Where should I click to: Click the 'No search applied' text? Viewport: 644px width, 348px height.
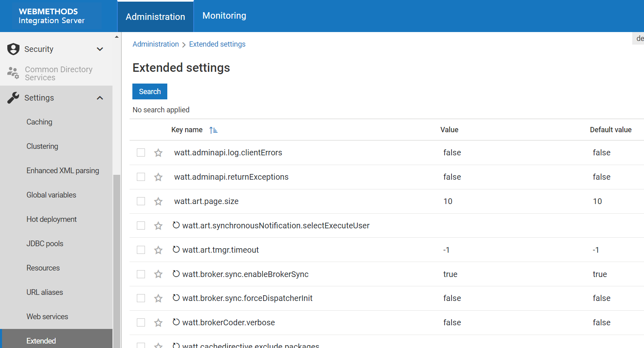pyautogui.click(x=161, y=110)
